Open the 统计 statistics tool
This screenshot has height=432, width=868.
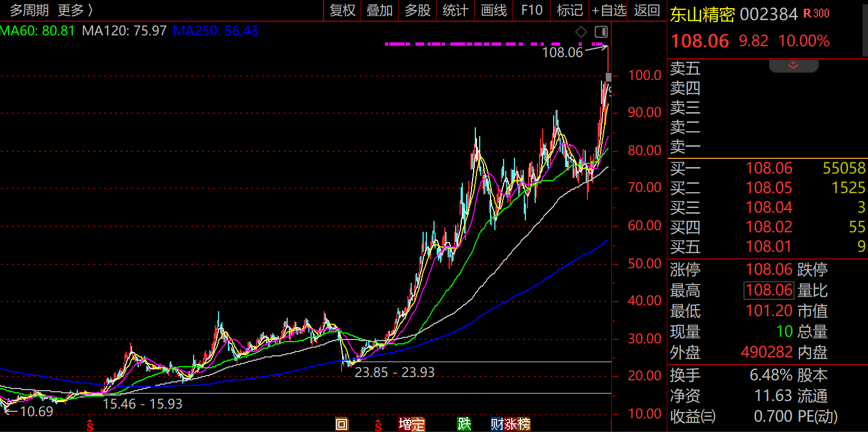point(455,10)
